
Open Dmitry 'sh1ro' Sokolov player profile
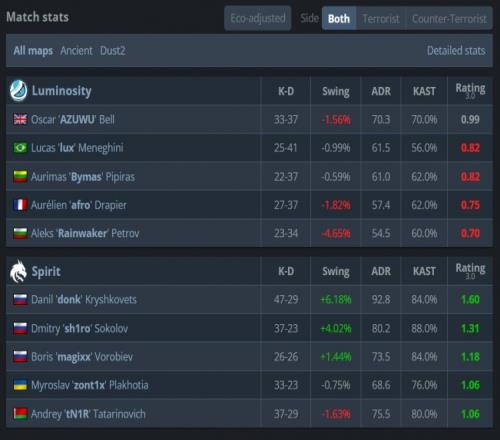79,328
